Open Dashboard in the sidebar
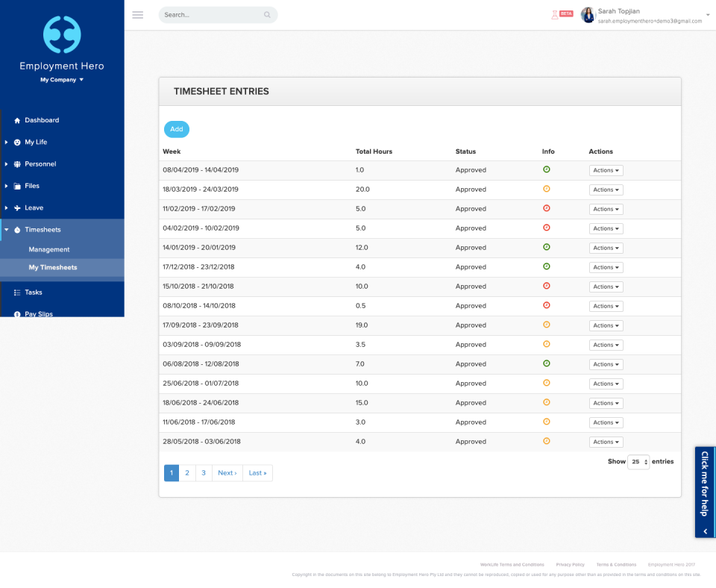Image resolution: width=716 pixels, height=588 pixels. click(x=42, y=120)
